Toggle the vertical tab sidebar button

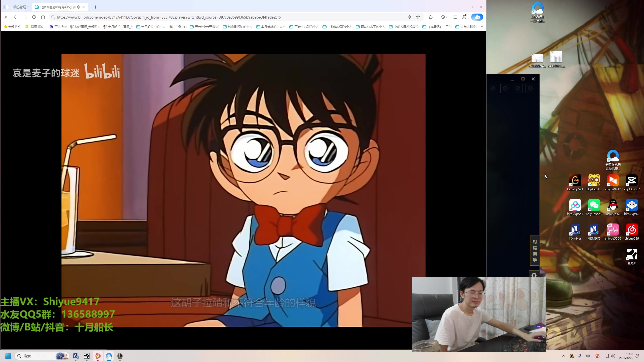(x=7, y=7)
